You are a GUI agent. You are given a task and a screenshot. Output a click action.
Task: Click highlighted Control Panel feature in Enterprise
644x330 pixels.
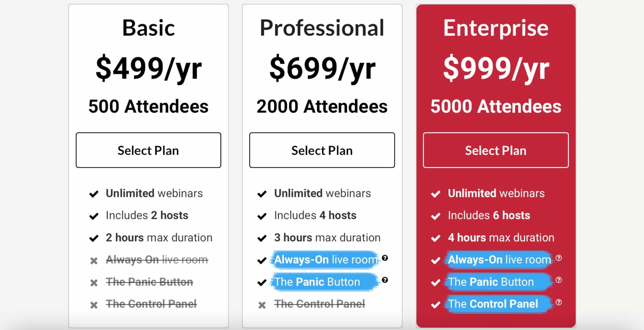click(x=493, y=304)
